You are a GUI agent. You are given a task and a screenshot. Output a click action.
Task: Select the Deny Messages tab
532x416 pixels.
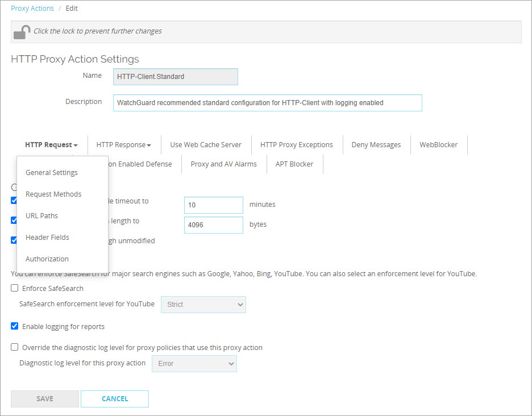376,144
